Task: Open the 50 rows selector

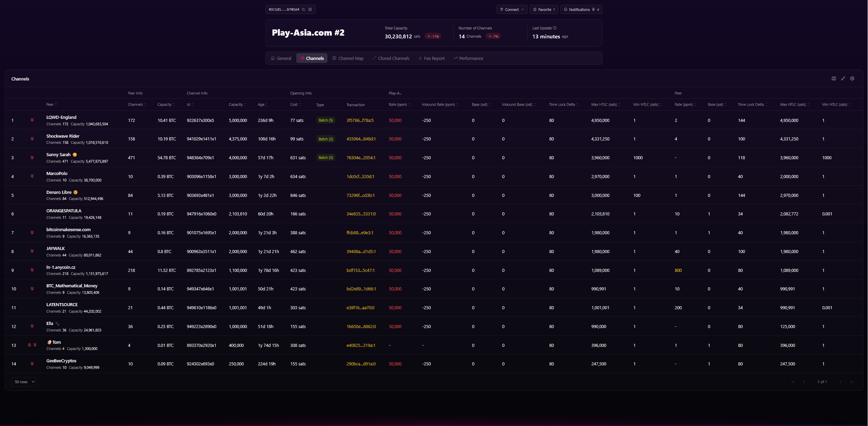Action: coord(24,382)
